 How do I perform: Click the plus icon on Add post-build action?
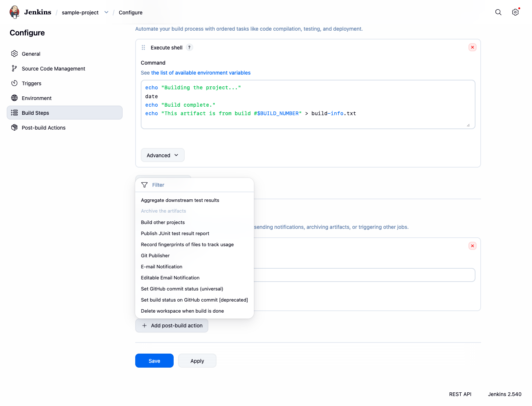pyautogui.click(x=144, y=326)
